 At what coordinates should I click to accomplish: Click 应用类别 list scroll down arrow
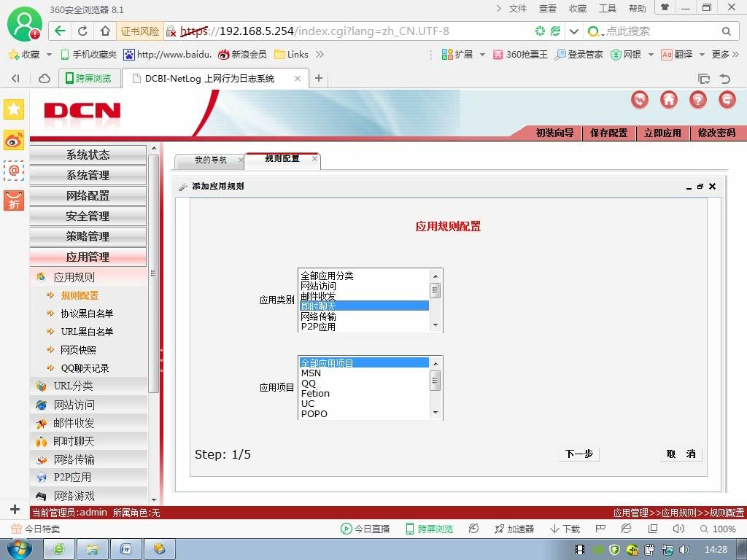435,325
